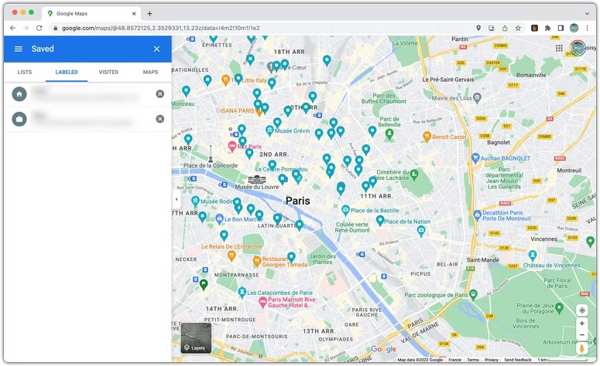The width and height of the screenshot is (600, 366).
Task: Select the Château de Vincennes pin
Action: click(532, 255)
